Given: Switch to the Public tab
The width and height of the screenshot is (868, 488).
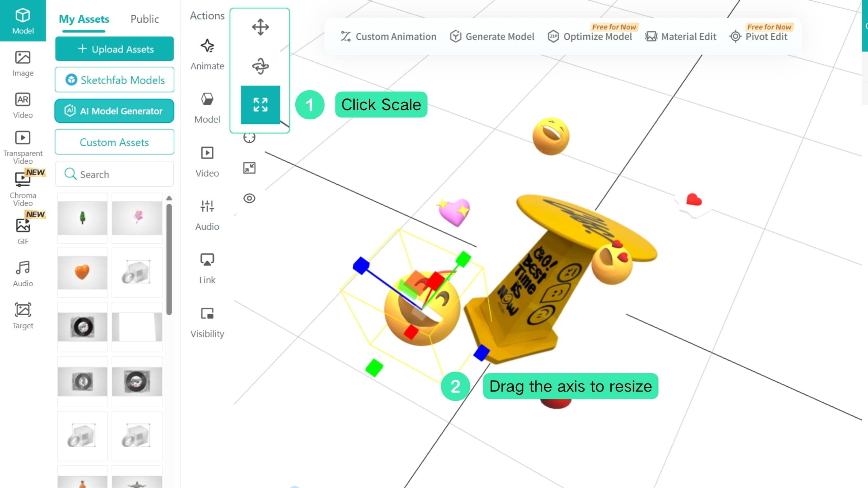Looking at the screenshot, I should click(x=144, y=19).
